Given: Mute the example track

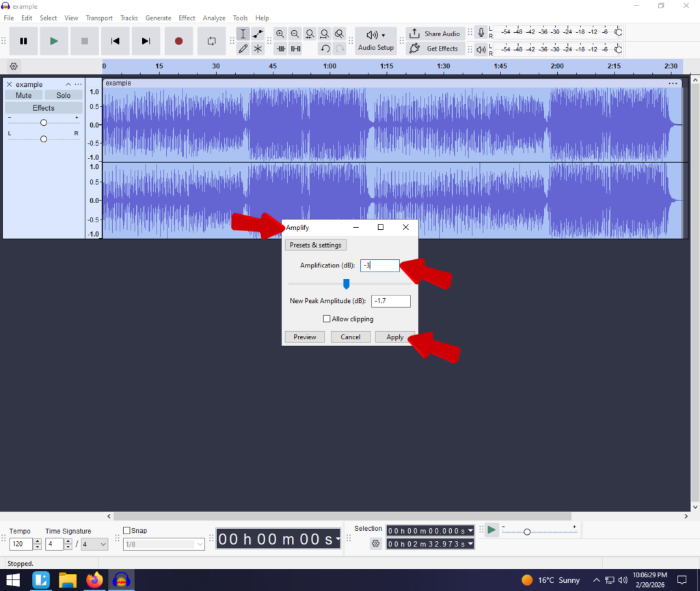Looking at the screenshot, I should pyautogui.click(x=24, y=96).
